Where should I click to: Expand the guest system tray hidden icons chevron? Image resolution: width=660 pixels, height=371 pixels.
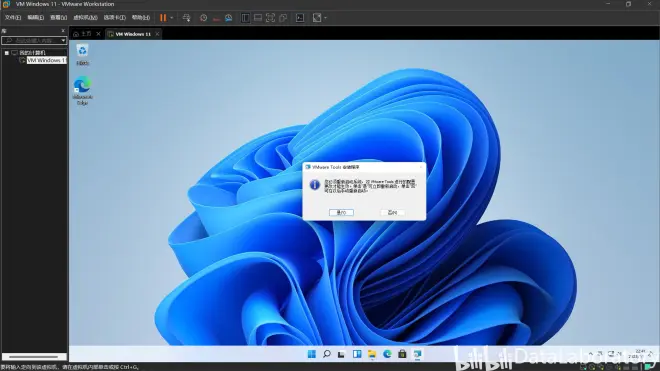click(x=591, y=354)
